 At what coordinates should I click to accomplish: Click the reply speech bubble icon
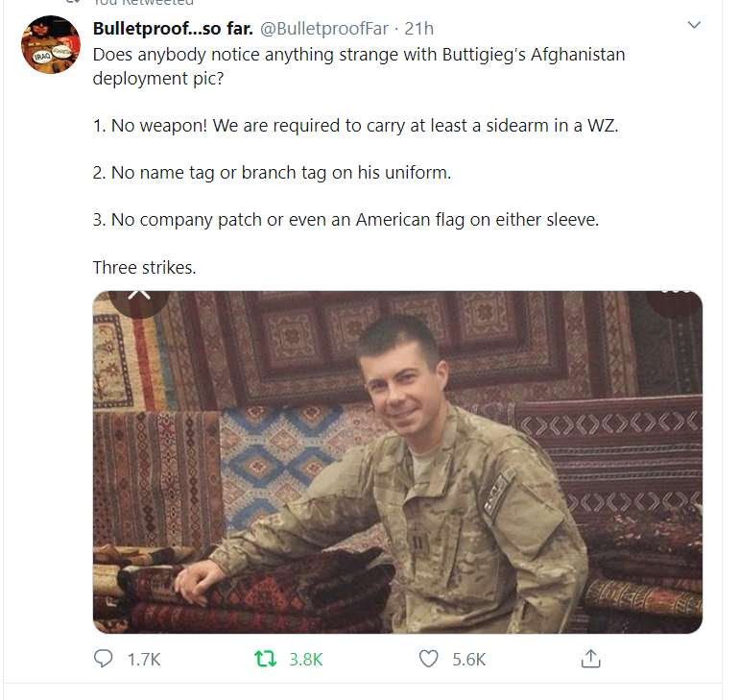[104, 658]
